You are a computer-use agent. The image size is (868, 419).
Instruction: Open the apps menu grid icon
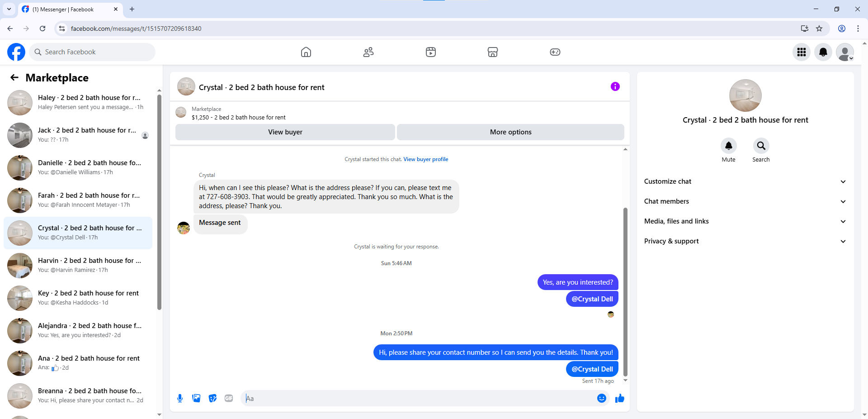[802, 52]
